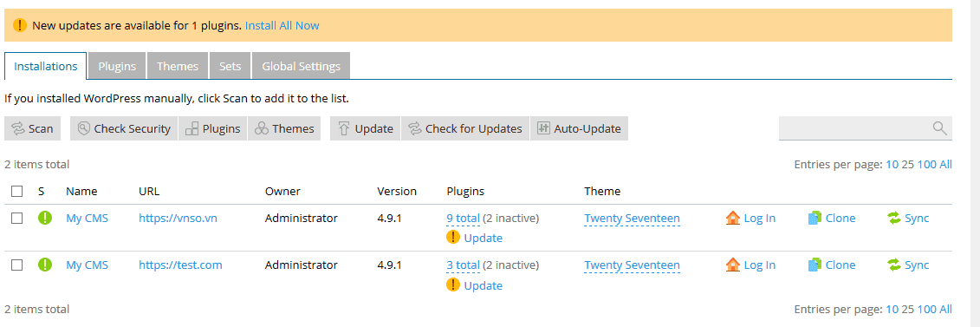The width and height of the screenshot is (980, 327).
Task: Open the Global Settings tab
Action: click(301, 66)
